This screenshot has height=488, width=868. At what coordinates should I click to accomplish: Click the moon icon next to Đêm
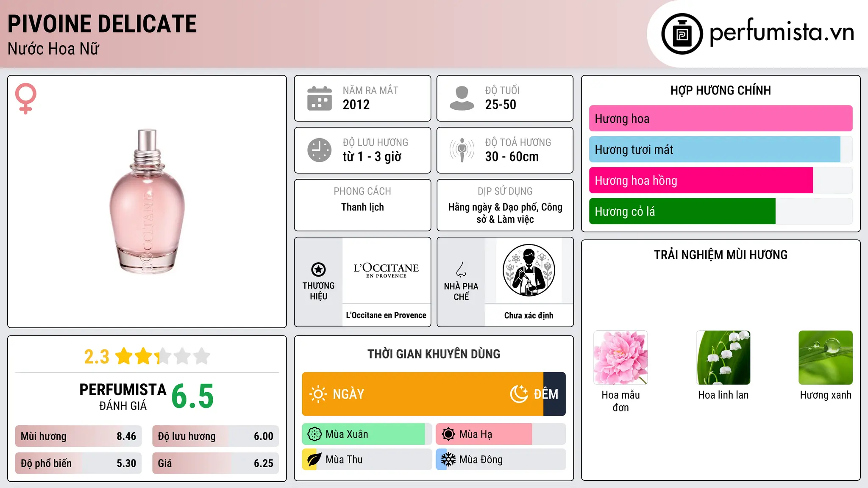tap(519, 394)
